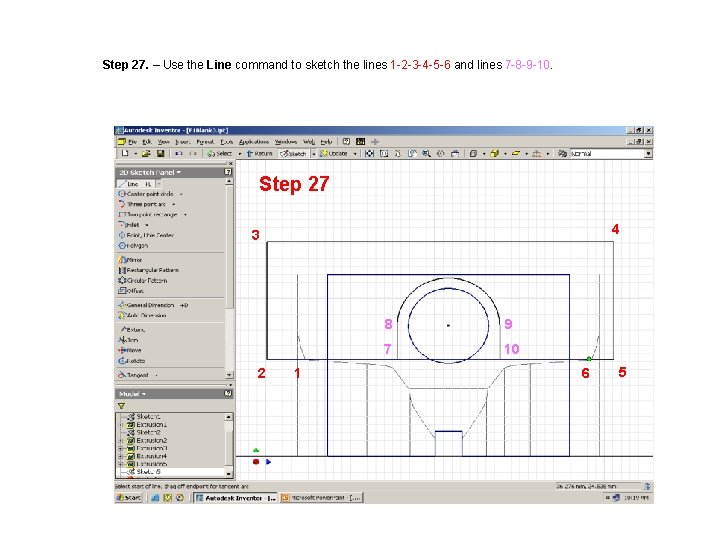The image size is (720, 540).
Task: Activate the Fillet tool
Action: [129, 225]
